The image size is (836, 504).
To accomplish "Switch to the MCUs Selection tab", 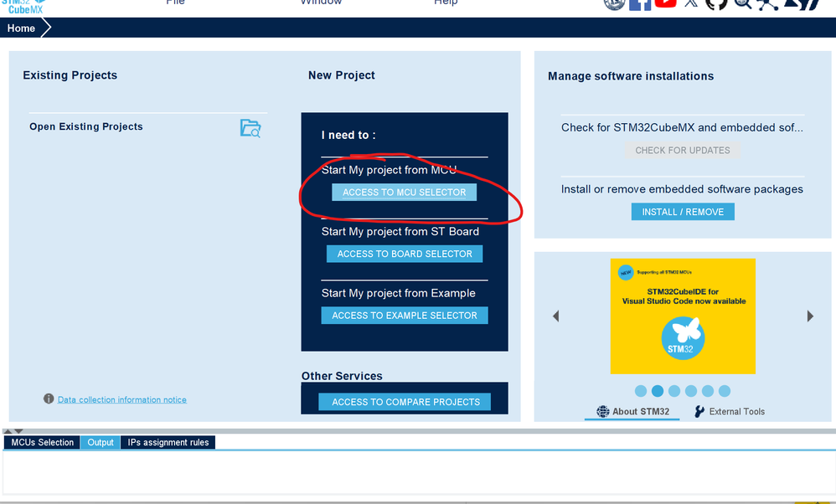I will point(42,442).
